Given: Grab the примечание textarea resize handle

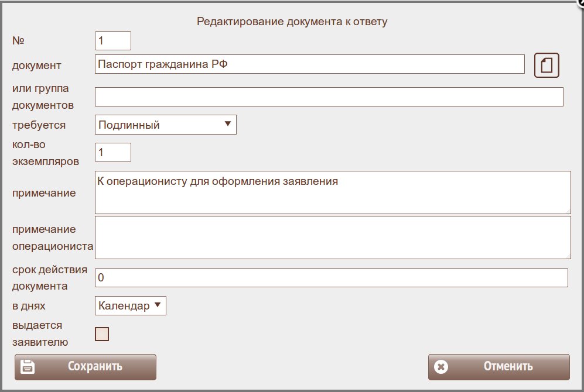Looking at the screenshot, I should click(x=568, y=211).
